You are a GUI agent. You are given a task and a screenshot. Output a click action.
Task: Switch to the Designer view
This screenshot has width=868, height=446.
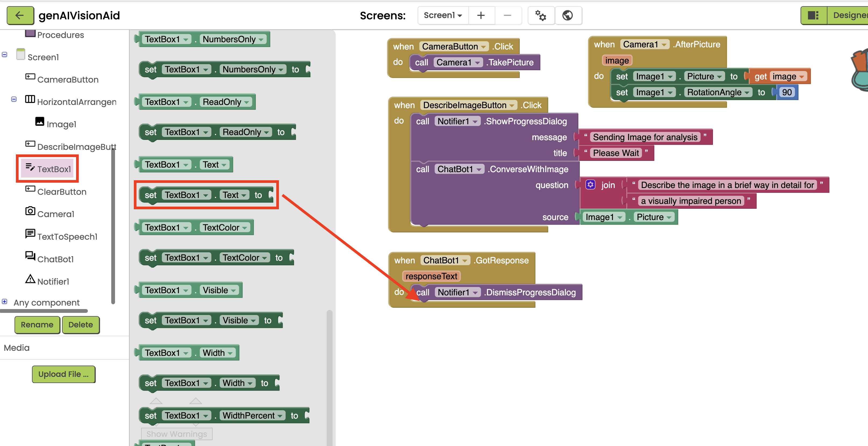pos(848,15)
